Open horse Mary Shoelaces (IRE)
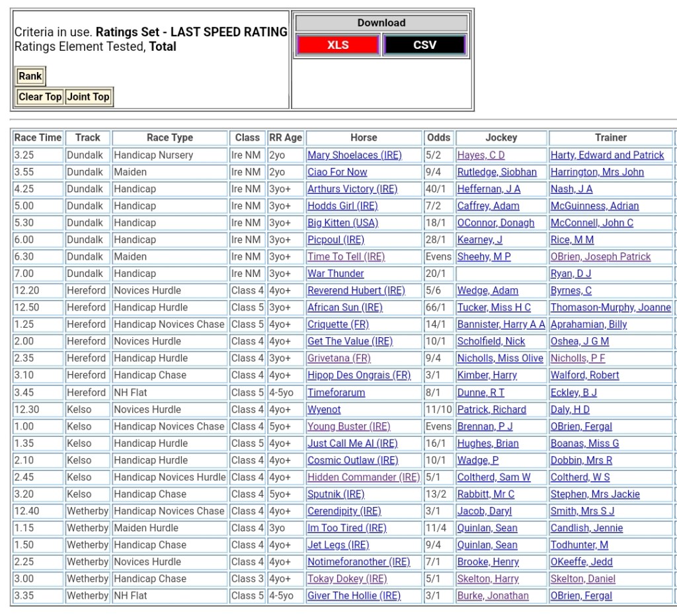The image size is (677, 616). click(354, 155)
